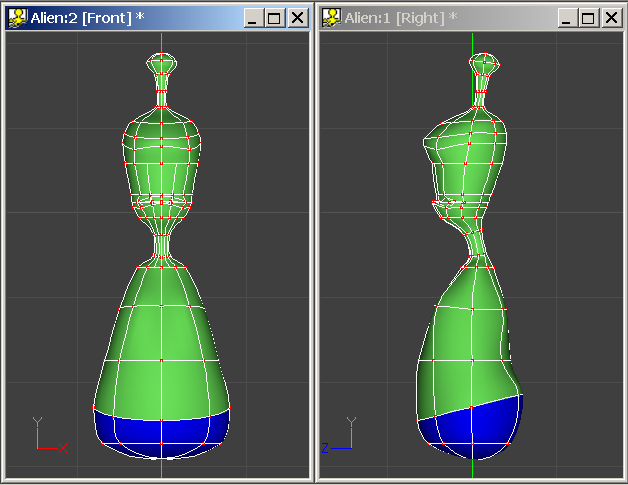
Task: Activate the Alien:1 [Right] title bar
Action: click(471, 18)
